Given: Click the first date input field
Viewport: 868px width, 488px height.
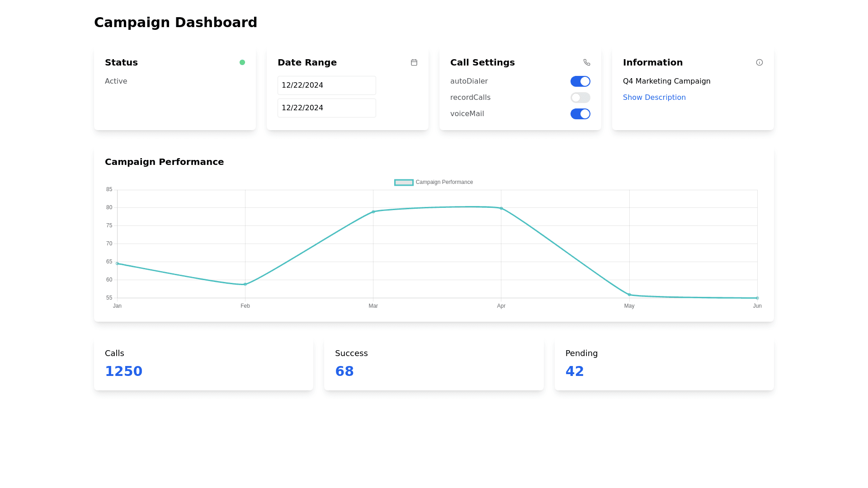Looking at the screenshot, I should tap(326, 85).
